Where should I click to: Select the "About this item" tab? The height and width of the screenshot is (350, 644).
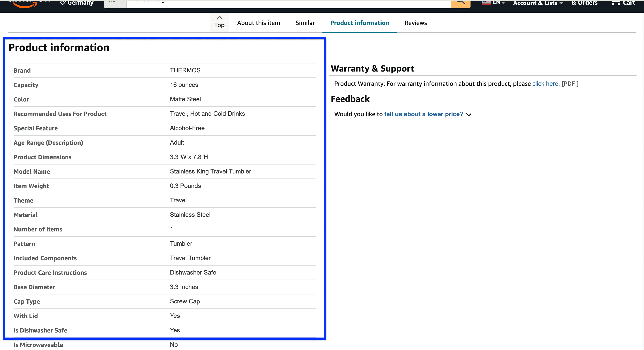pyautogui.click(x=258, y=23)
